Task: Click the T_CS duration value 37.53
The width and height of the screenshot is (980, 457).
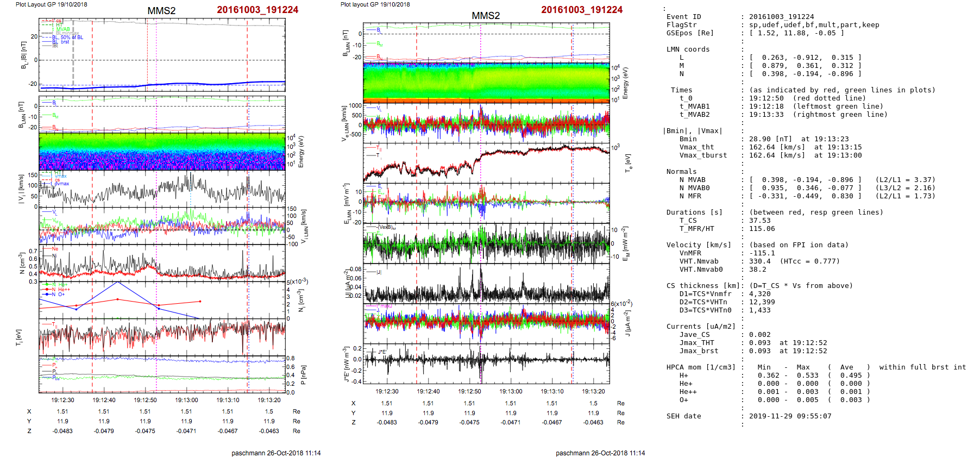Action: click(759, 221)
